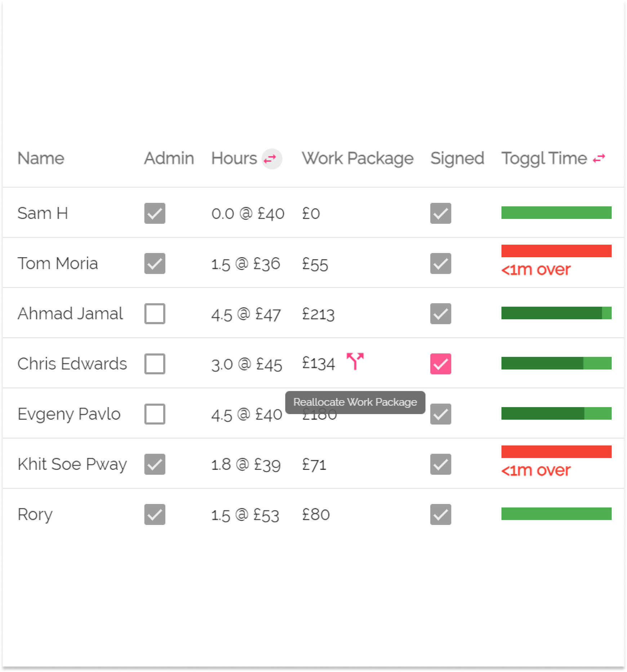Click the Work Package column header
627x672 pixels.
click(x=357, y=159)
